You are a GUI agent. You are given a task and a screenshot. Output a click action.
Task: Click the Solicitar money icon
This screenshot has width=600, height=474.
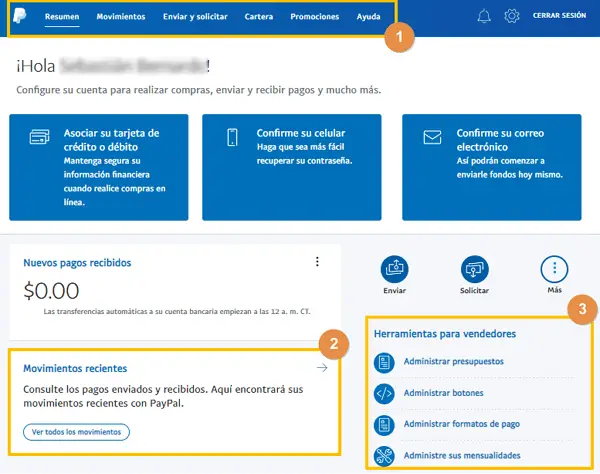coord(474,269)
